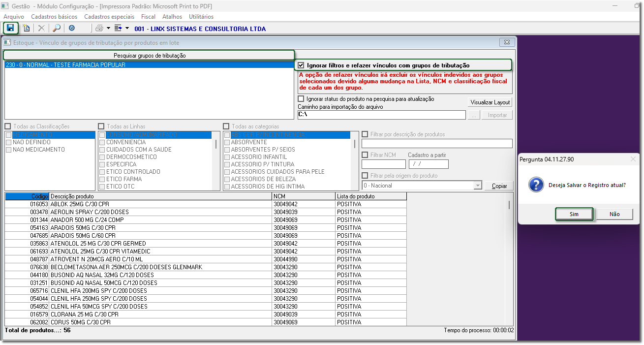The image size is (644, 345).
Task: Open the Arquivo menu
Action: tap(14, 17)
